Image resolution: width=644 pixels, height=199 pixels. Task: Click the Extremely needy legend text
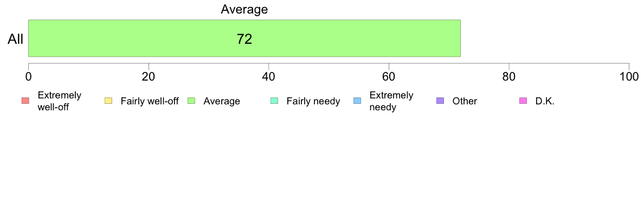pos(391,101)
